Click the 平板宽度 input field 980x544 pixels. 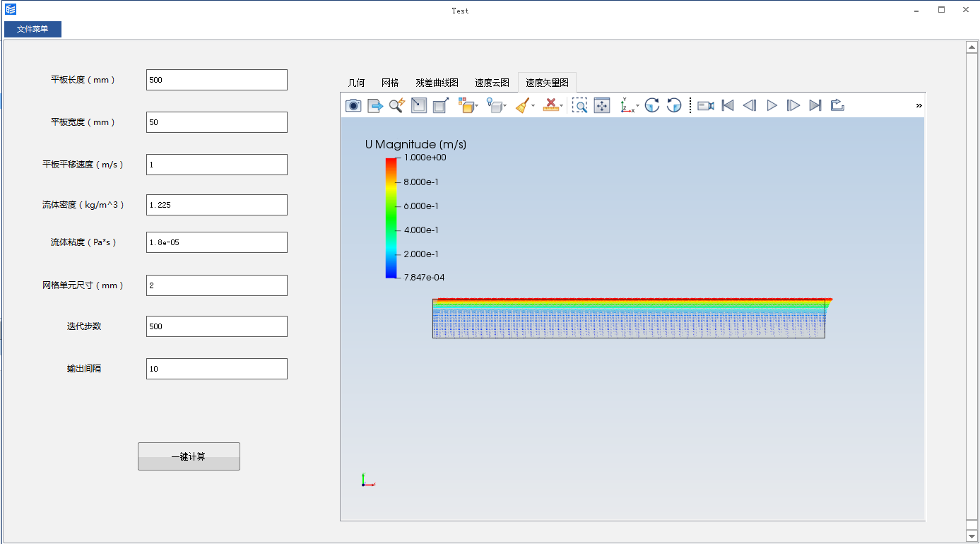pos(217,122)
